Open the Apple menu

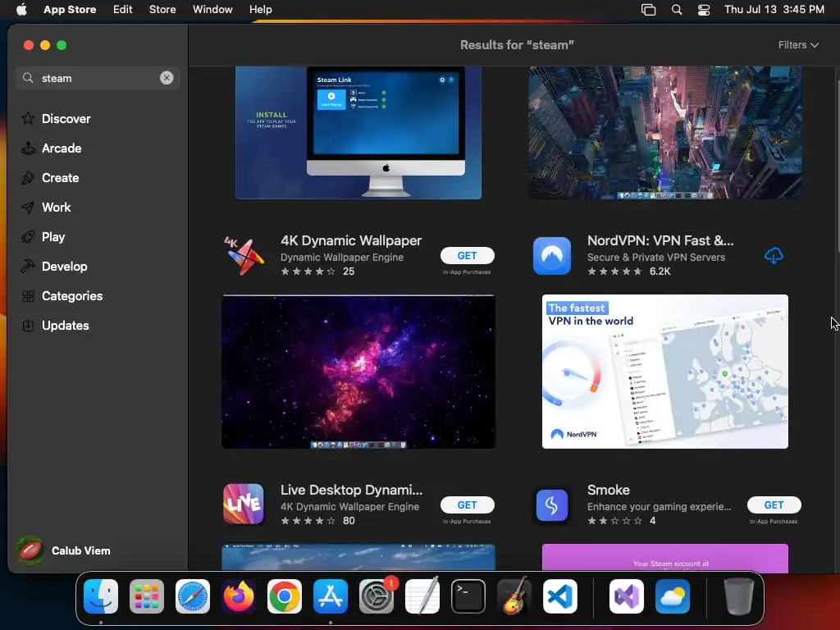21,10
